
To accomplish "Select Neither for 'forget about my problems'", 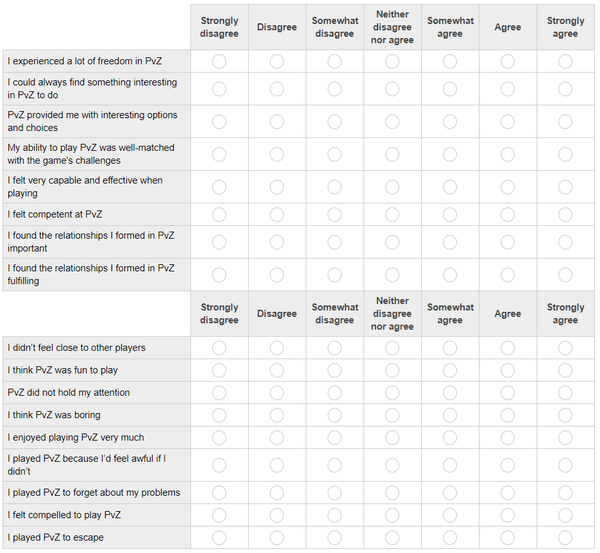I will pos(392,493).
